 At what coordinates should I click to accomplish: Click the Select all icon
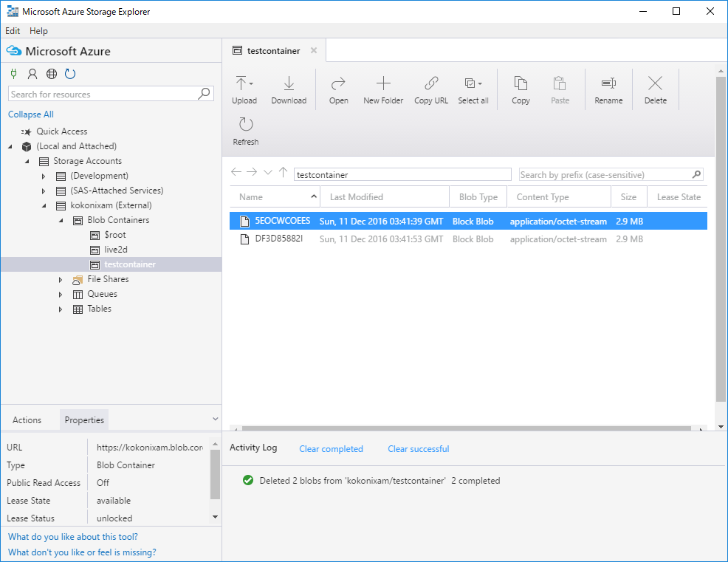470,83
